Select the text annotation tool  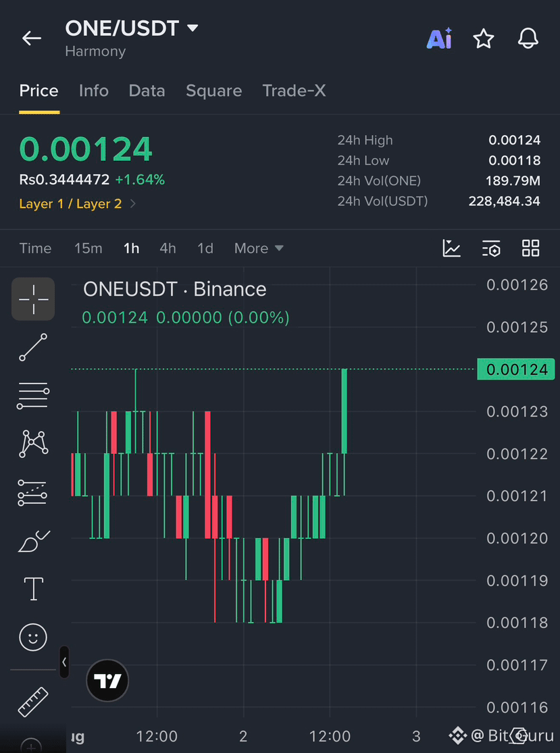(34, 589)
